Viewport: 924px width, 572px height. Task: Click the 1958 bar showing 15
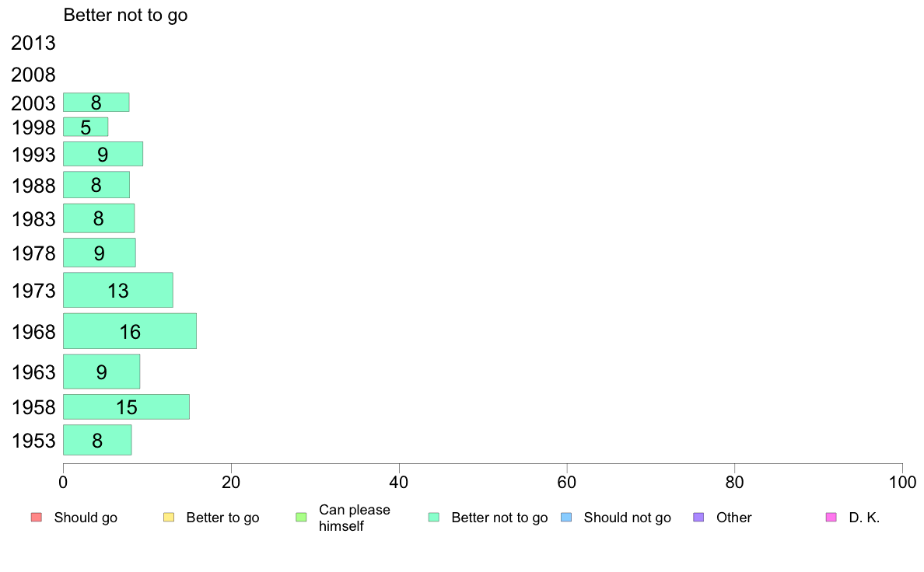[x=126, y=407]
